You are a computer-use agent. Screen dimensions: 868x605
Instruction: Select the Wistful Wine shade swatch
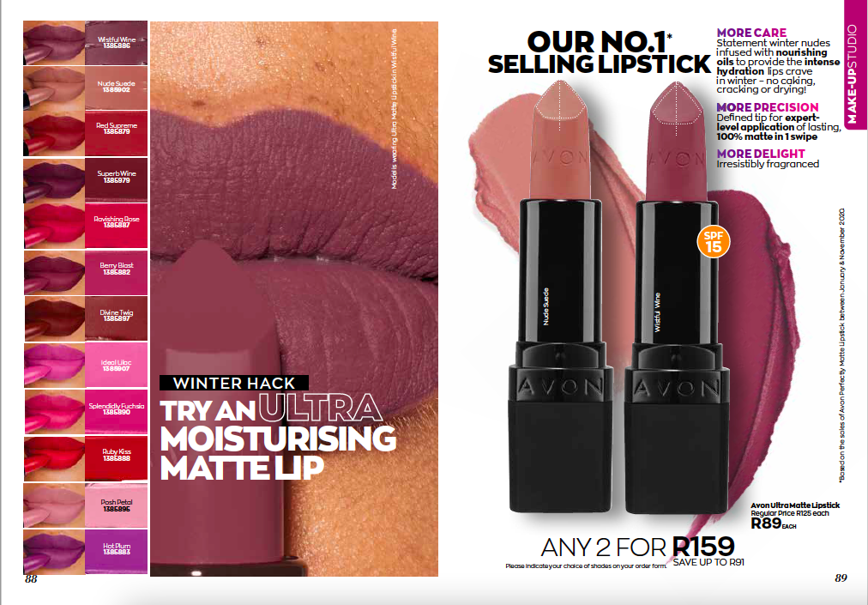point(117,43)
